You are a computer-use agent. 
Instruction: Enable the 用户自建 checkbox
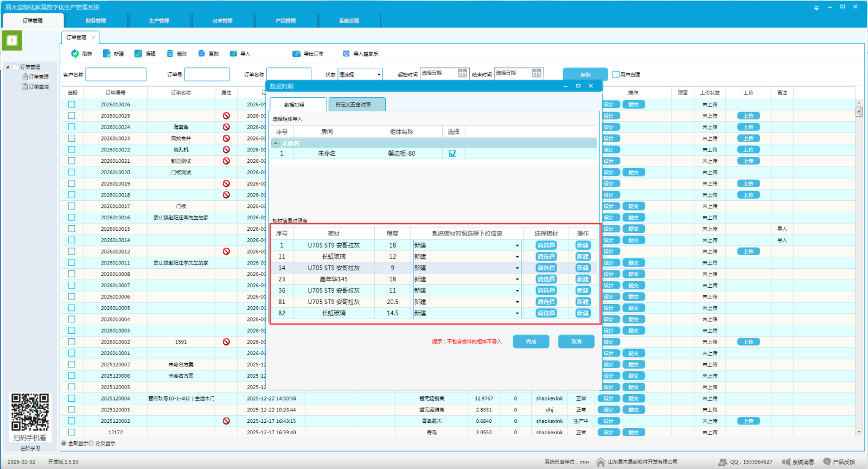pos(616,74)
